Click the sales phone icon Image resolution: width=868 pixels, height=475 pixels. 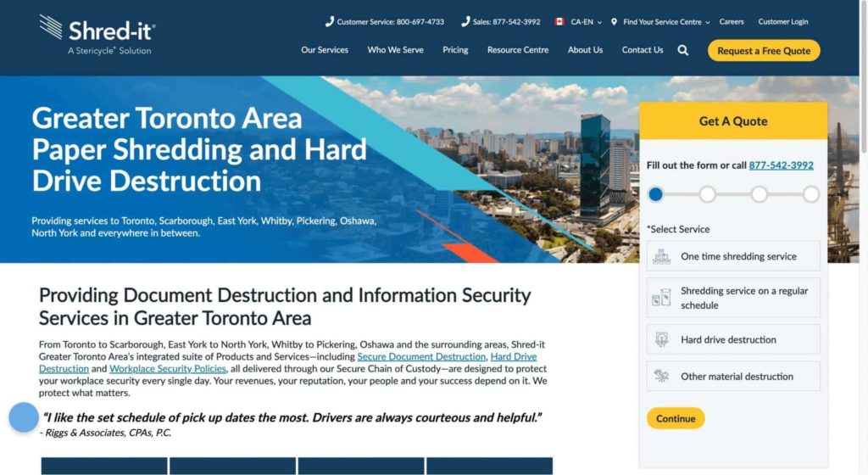pos(465,21)
